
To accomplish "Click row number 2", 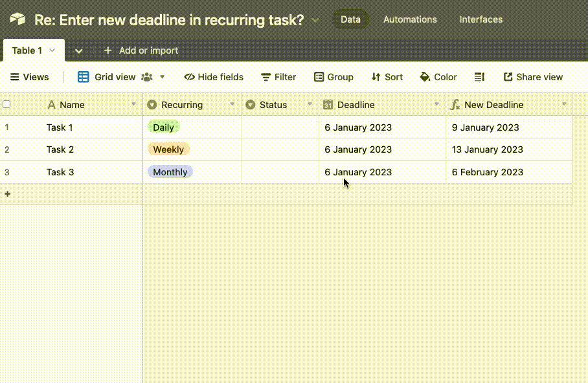I will 6,149.
